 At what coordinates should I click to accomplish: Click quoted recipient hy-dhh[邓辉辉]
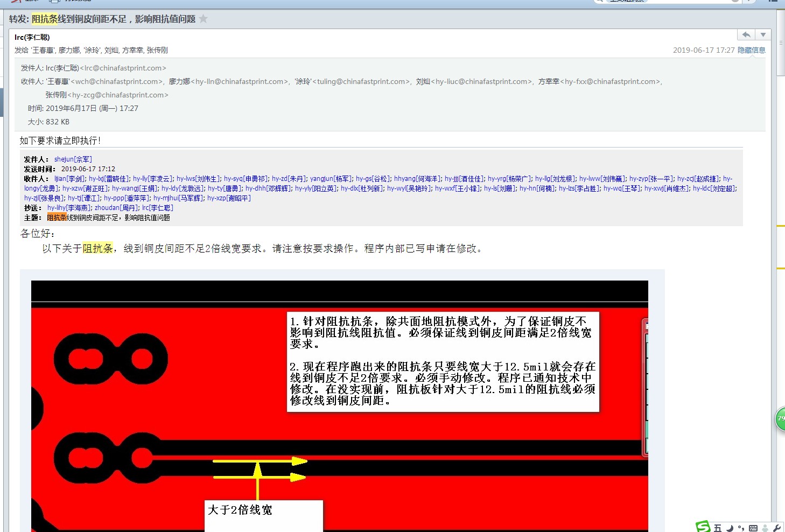pyautogui.click(x=267, y=188)
